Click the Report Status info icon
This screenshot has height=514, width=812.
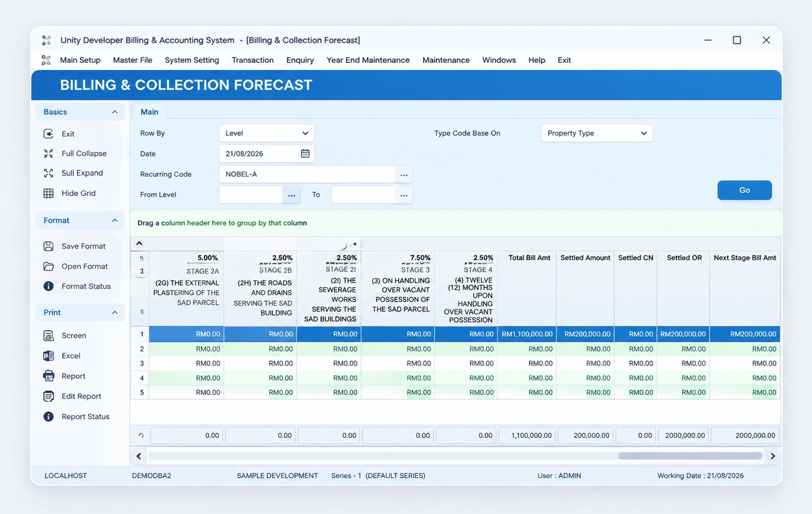[48, 417]
